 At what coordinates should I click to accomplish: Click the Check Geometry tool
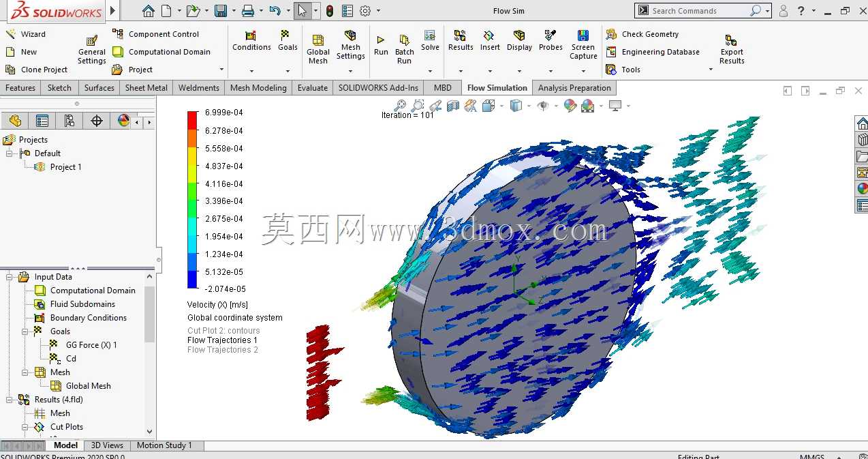coord(642,34)
